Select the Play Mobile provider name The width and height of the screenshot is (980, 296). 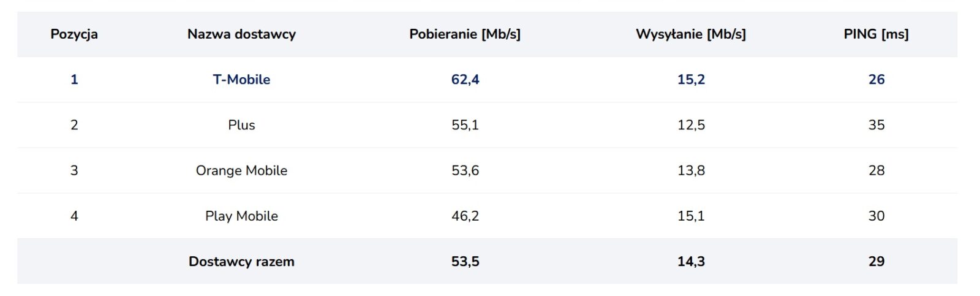click(x=241, y=216)
